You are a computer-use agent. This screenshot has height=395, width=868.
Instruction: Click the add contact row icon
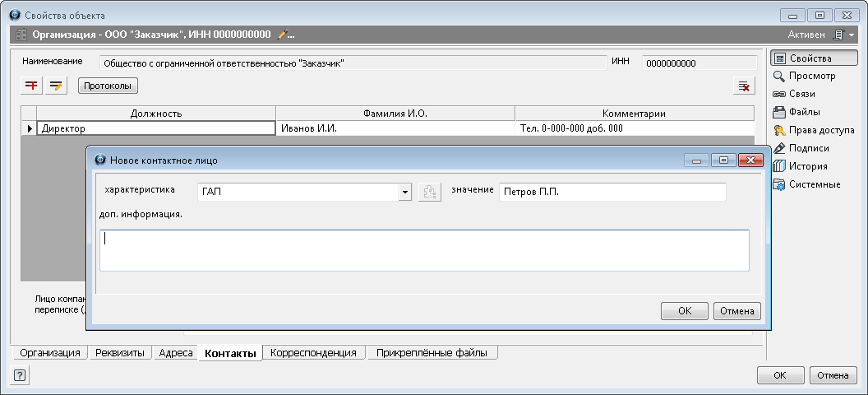tap(32, 86)
